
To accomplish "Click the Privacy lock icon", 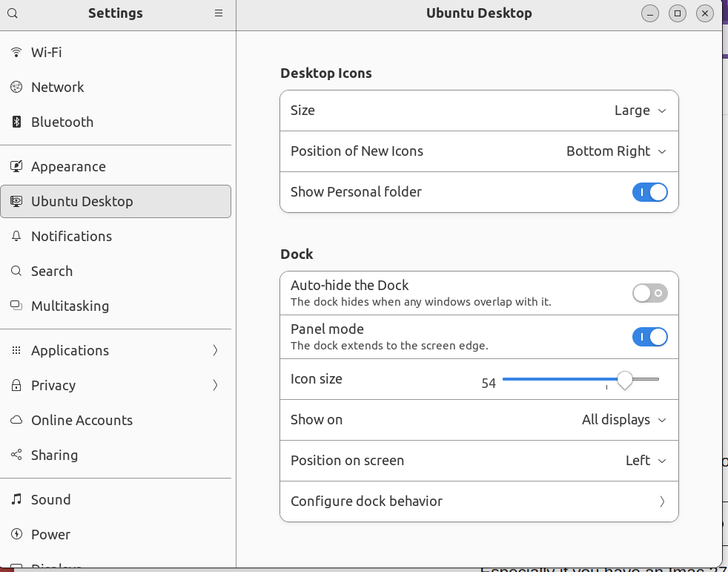I will 16,385.
